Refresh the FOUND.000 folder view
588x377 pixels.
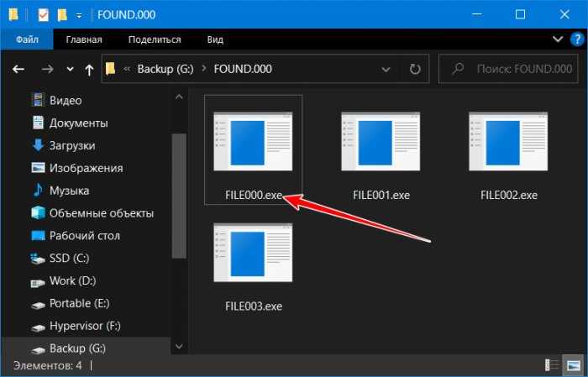415,69
